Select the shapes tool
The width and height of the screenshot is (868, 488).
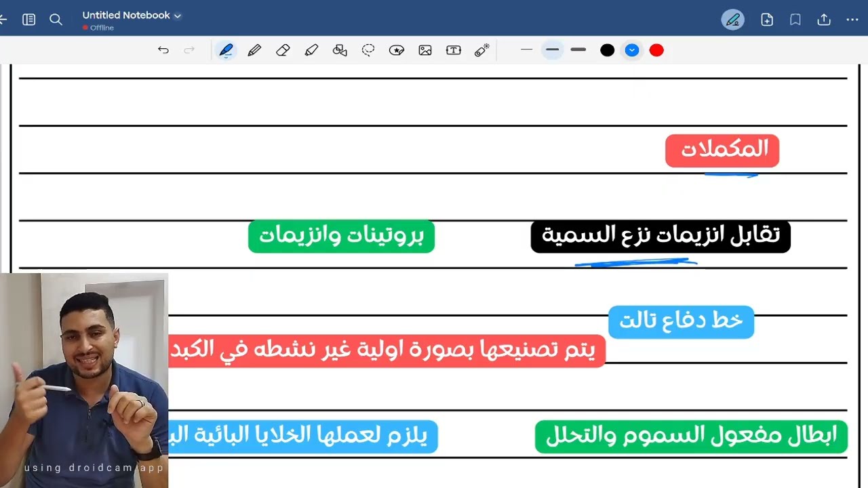340,50
